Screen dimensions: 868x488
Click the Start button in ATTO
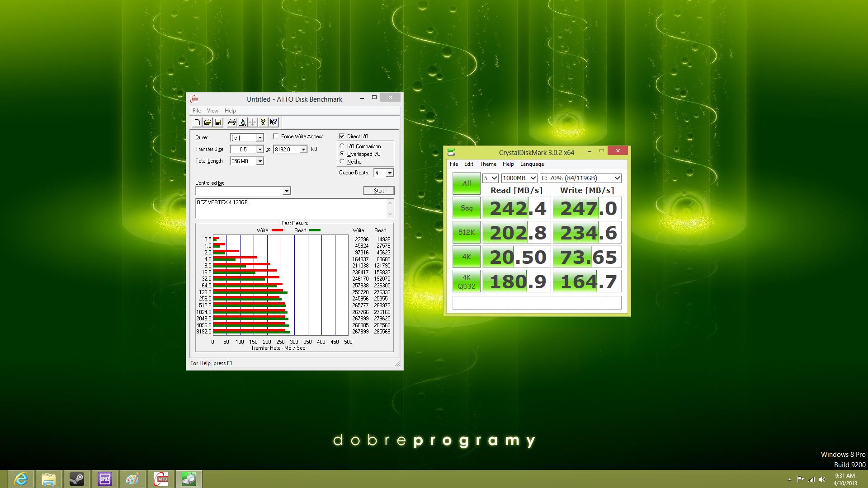point(379,191)
